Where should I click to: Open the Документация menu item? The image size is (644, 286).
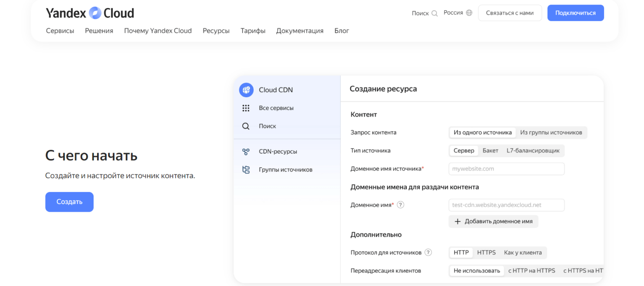[x=300, y=31]
